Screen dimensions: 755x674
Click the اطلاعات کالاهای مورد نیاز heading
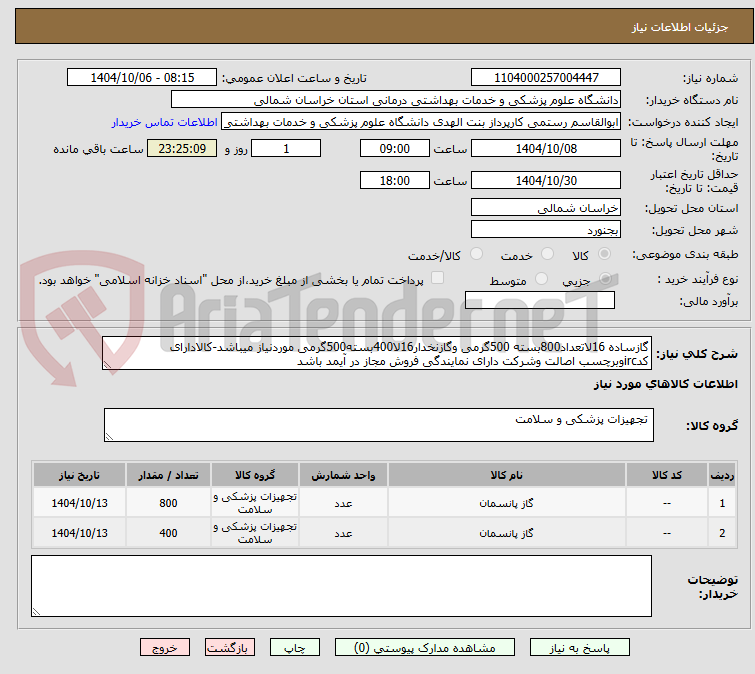(665, 384)
